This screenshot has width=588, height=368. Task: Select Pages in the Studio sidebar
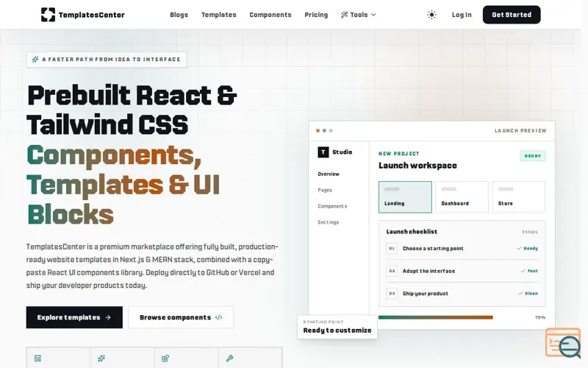pos(325,190)
